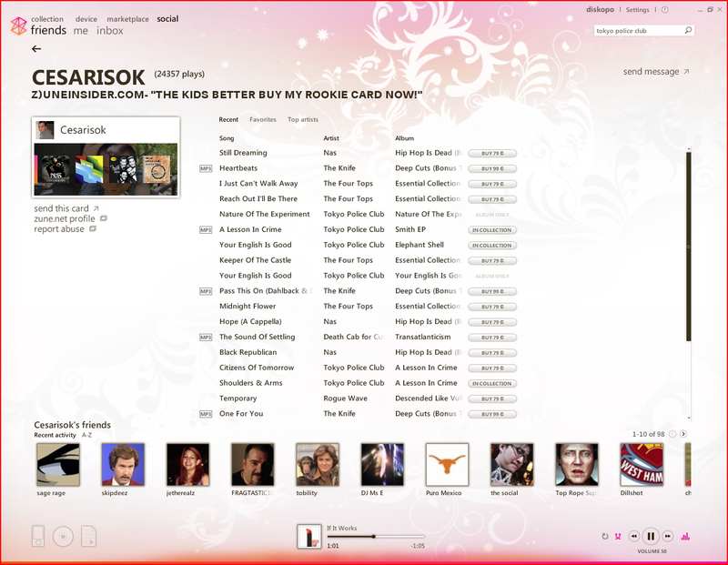Click MP3 icon next to One For You
The height and width of the screenshot is (565, 728).
(x=206, y=414)
